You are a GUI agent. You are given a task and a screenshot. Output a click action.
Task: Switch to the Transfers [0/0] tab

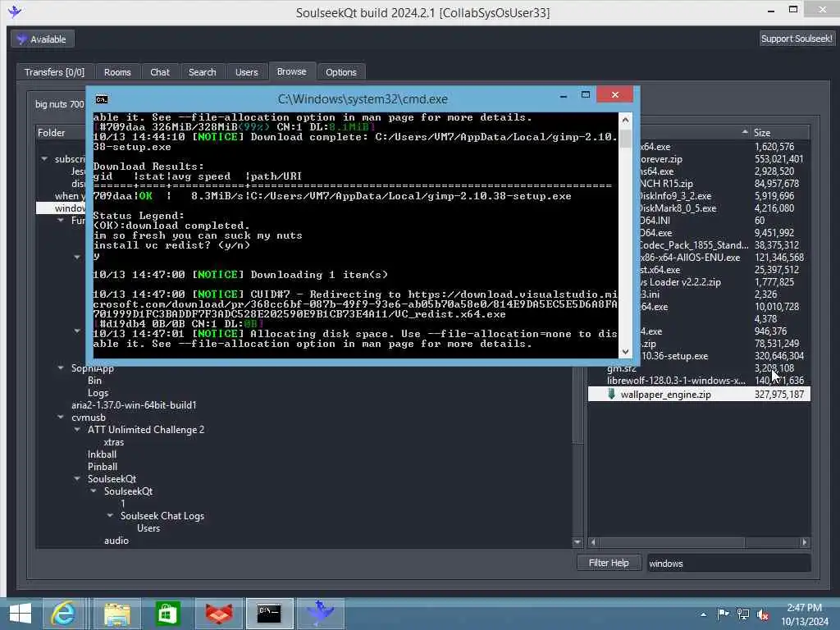(x=54, y=72)
